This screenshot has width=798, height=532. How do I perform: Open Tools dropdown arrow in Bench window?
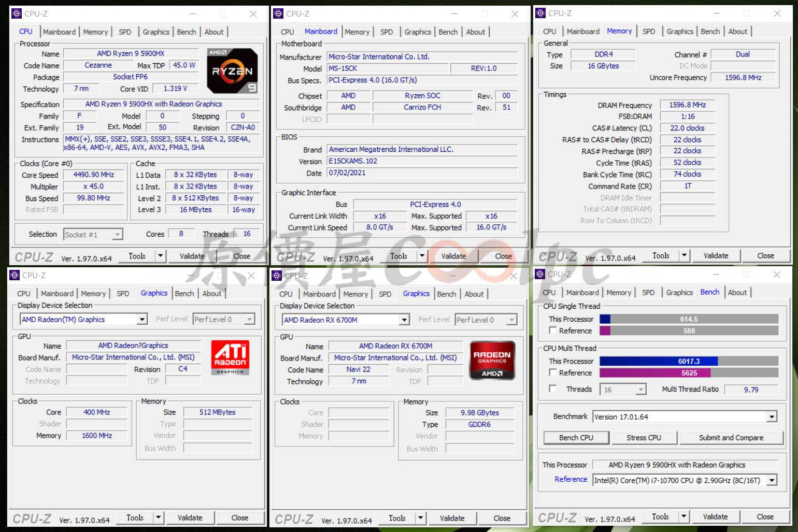pos(683,516)
